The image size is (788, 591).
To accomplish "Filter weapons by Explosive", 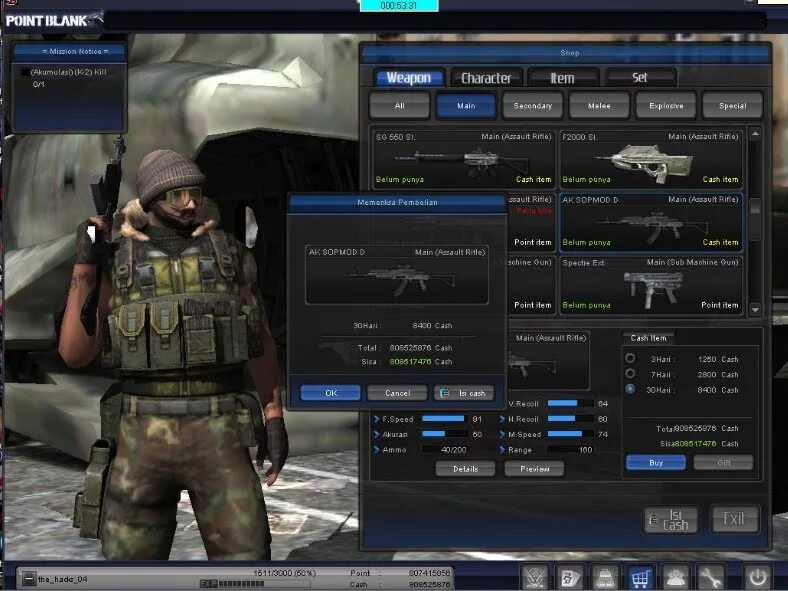I will [x=666, y=106].
